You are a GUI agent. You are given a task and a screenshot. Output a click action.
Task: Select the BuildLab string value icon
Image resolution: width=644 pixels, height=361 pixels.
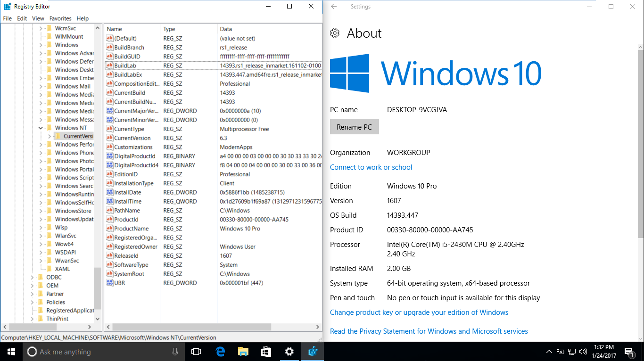coord(109,66)
